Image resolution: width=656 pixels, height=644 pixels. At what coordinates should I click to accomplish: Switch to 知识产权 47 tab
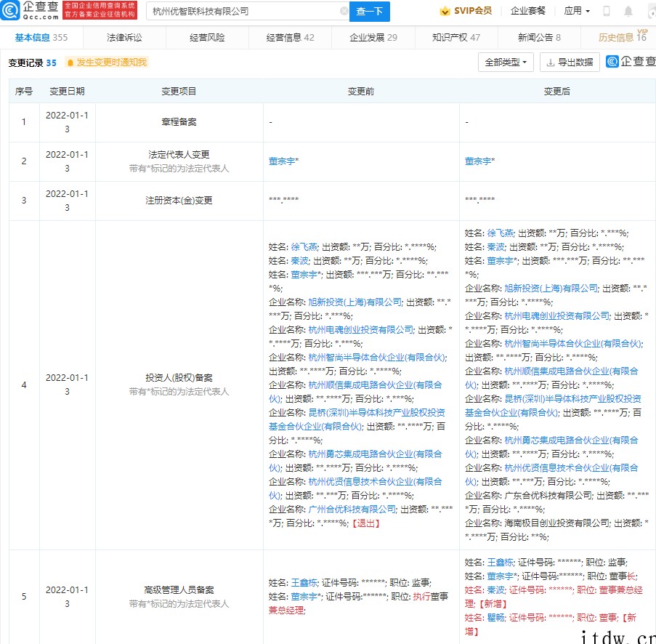click(x=456, y=38)
